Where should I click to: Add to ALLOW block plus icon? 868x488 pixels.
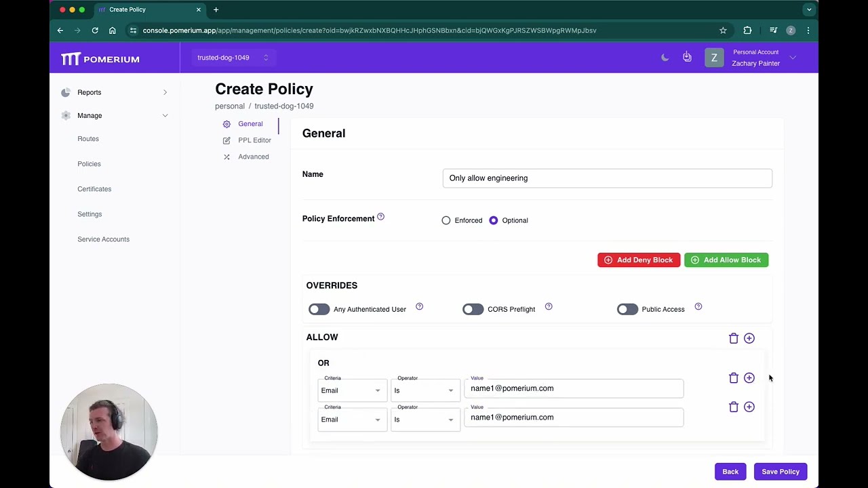pos(749,338)
